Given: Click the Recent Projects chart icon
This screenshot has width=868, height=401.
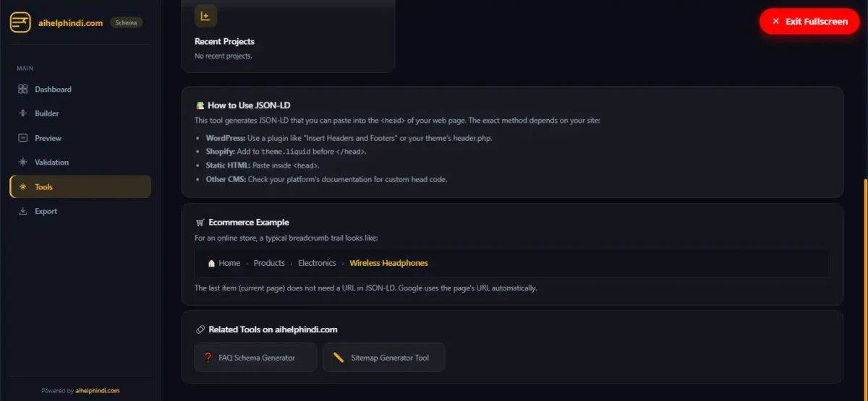Looking at the screenshot, I should pyautogui.click(x=205, y=16).
